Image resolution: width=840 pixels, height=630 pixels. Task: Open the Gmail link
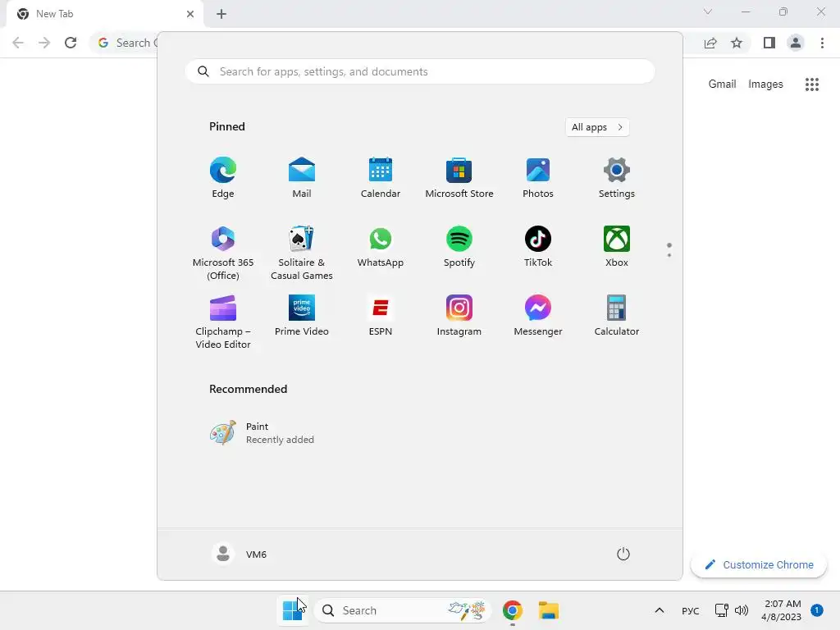pyautogui.click(x=722, y=84)
